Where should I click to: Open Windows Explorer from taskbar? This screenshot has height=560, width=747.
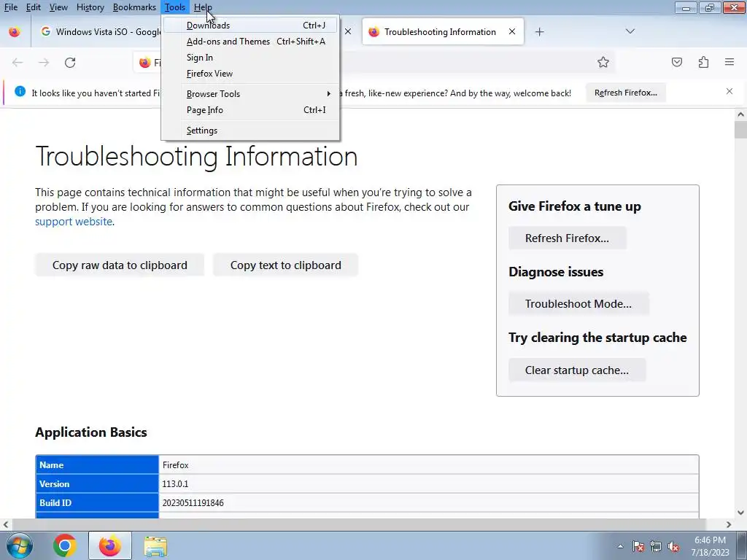[155, 546]
